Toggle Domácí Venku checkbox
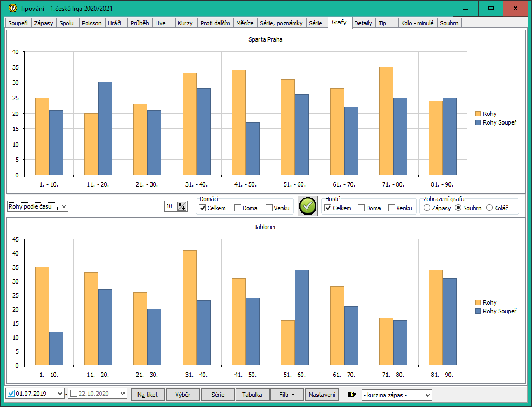 [x=269, y=208]
